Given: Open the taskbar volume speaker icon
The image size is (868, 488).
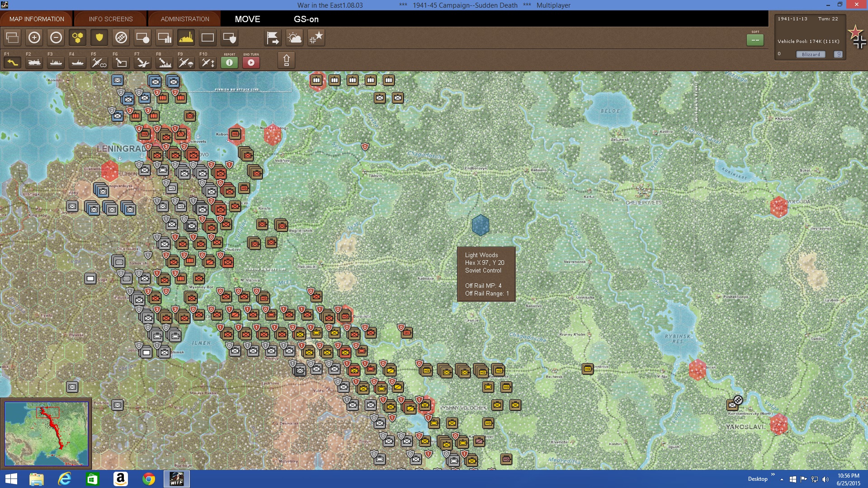Looking at the screenshot, I should coord(826,479).
